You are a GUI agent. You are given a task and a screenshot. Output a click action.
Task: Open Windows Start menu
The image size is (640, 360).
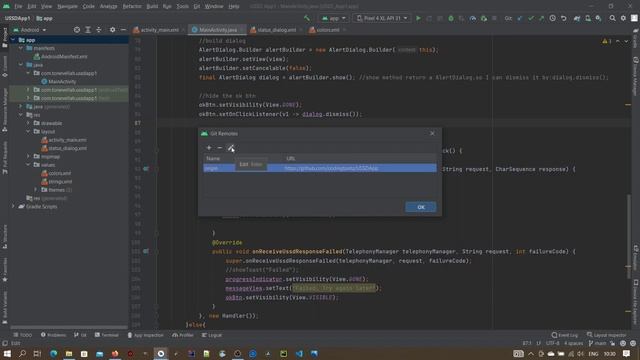click(x=7, y=354)
